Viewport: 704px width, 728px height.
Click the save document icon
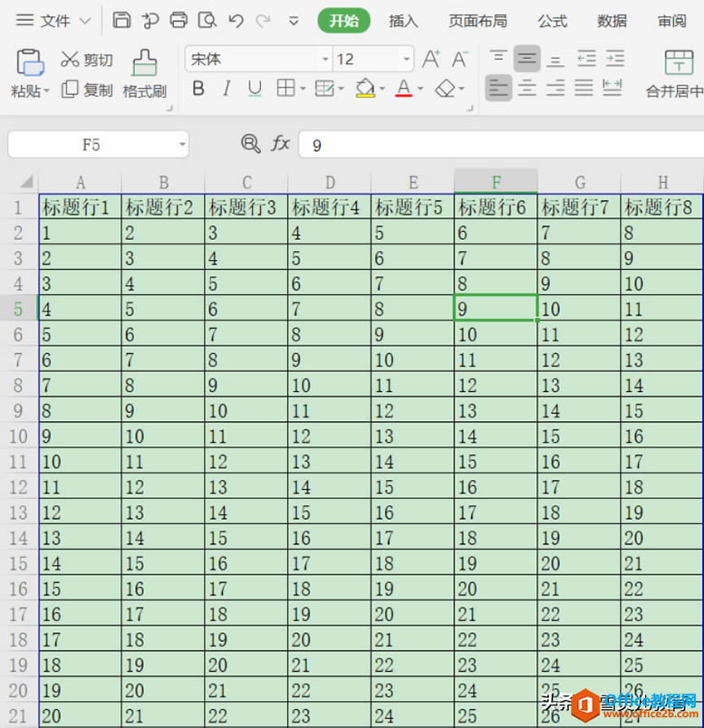(121, 21)
